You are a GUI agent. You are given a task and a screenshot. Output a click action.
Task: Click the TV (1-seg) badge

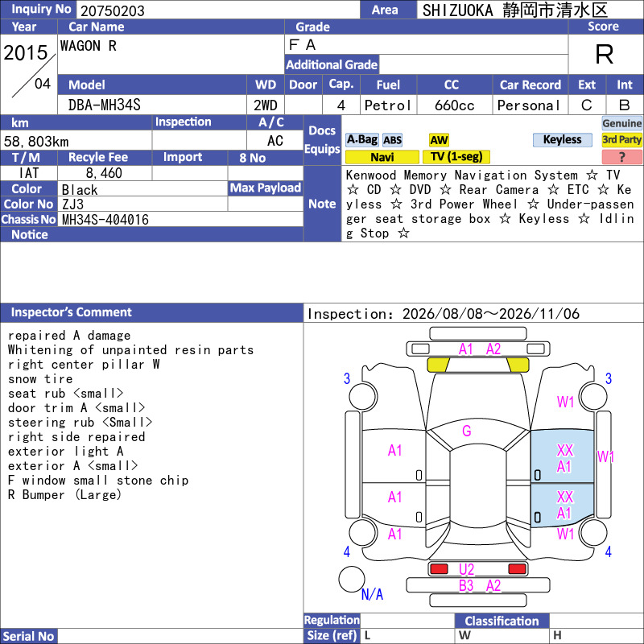tap(456, 157)
